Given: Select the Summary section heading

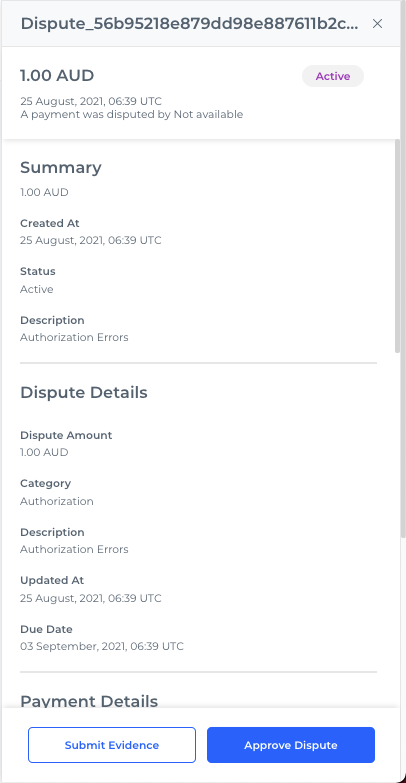Looking at the screenshot, I should point(60,167).
